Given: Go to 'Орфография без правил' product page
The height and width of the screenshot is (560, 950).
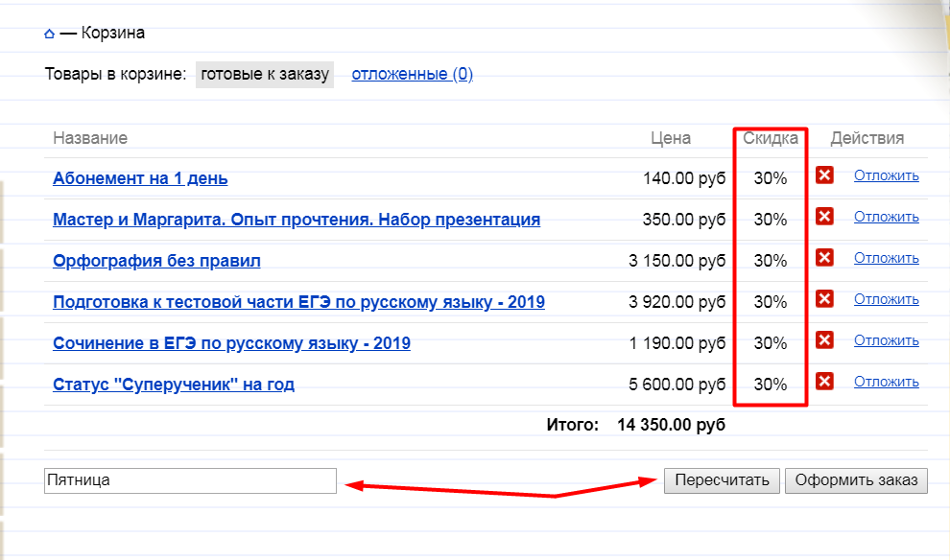Looking at the screenshot, I should (156, 261).
